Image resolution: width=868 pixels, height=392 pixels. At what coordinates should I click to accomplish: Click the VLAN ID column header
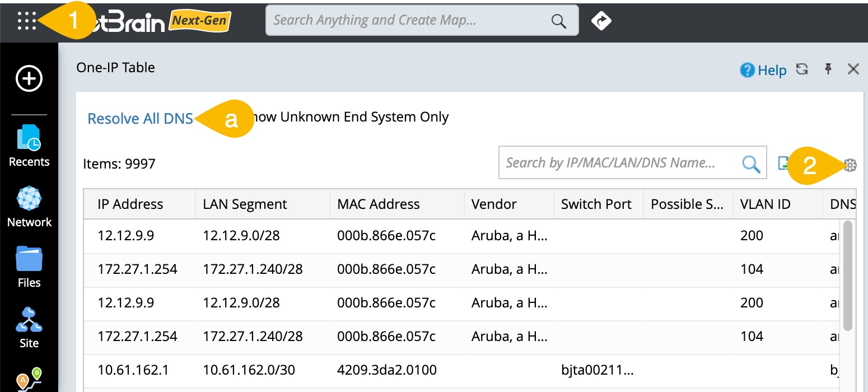(765, 204)
